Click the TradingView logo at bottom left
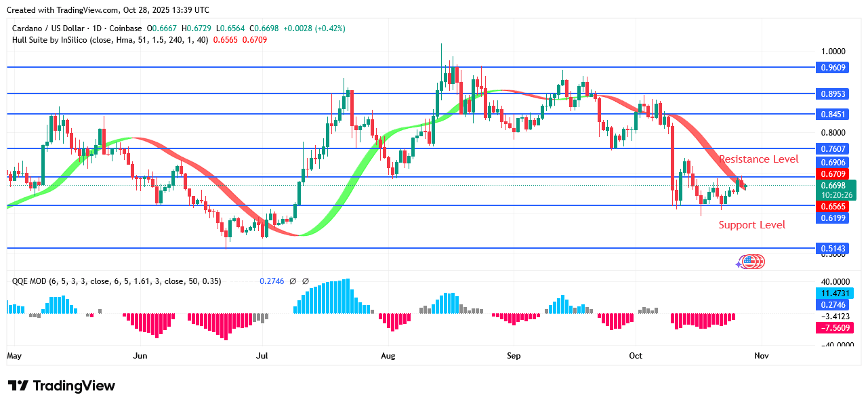868x406 pixels. coord(61,386)
